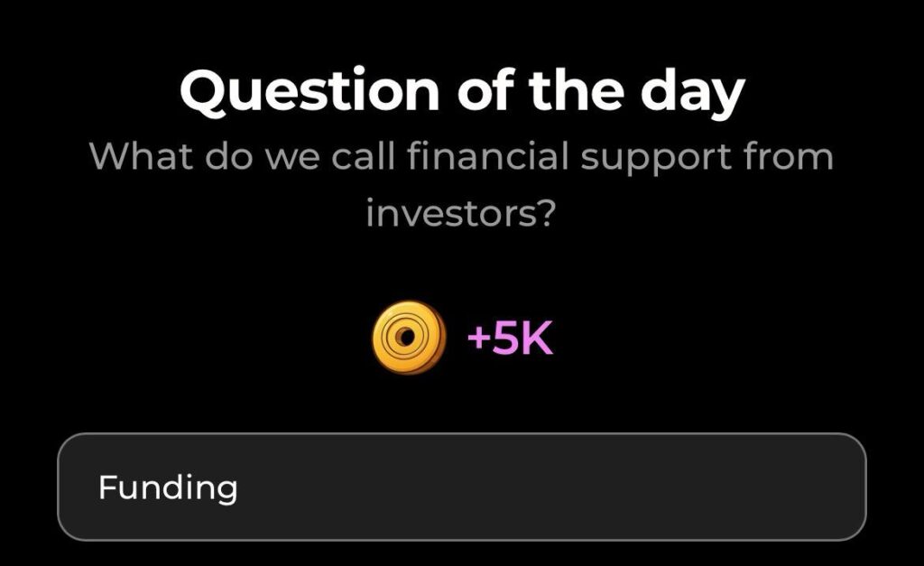Click the rounded answer container
924x566 pixels.
[x=462, y=488]
